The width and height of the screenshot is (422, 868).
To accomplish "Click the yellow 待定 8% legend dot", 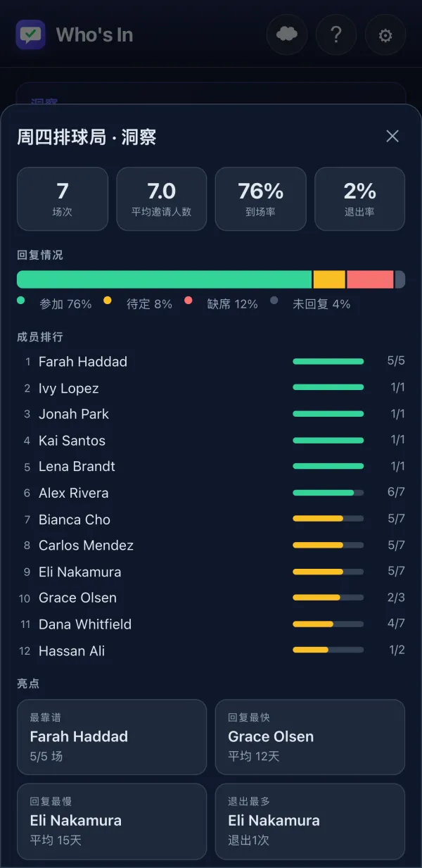I will point(108,301).
